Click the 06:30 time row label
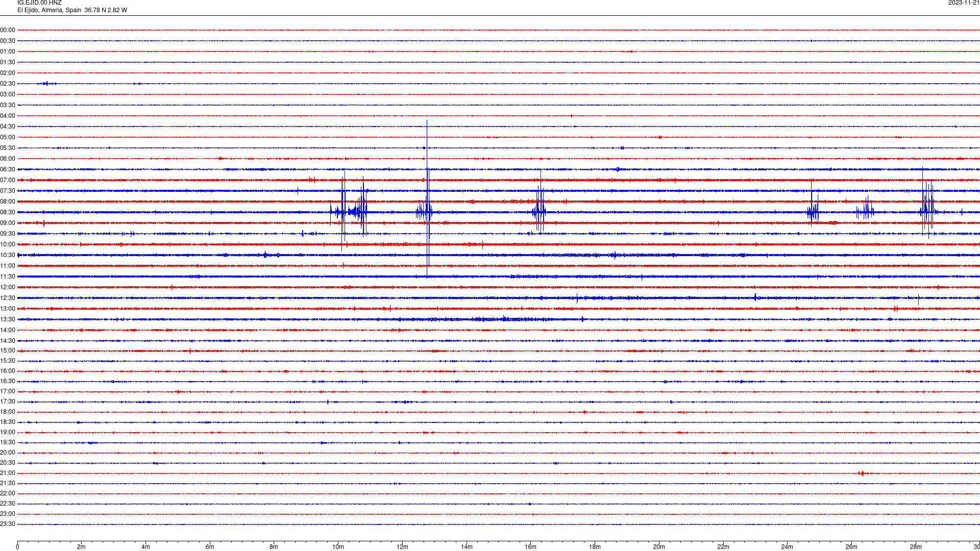The image size is (980, 551). pos(8,169)
